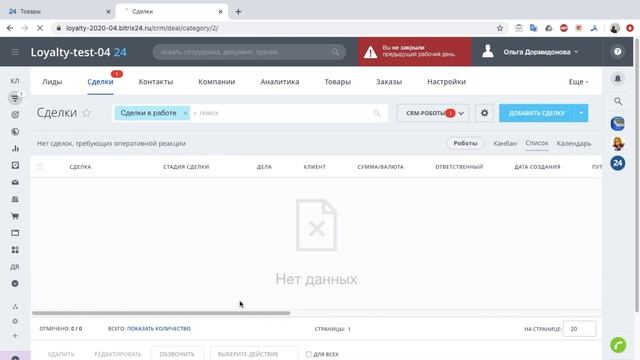Open notifications bell in right panel
640x360 pixels.
pos(618,78)
